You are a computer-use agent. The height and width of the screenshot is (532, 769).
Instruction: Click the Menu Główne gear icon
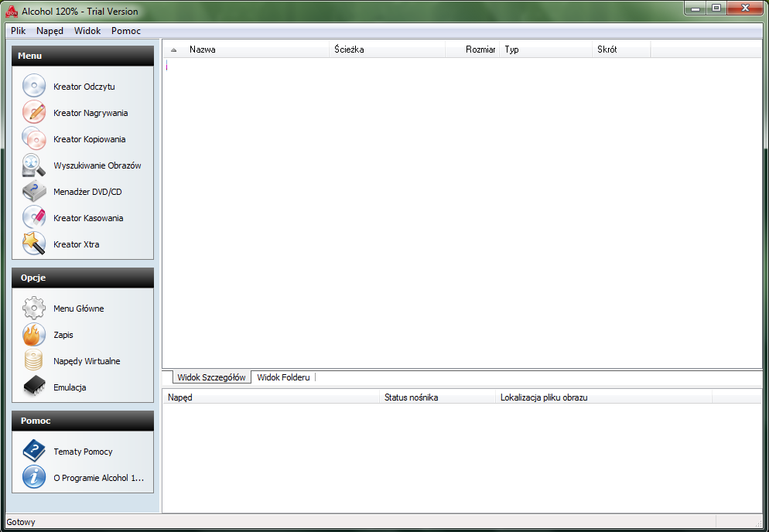[34, 309]
